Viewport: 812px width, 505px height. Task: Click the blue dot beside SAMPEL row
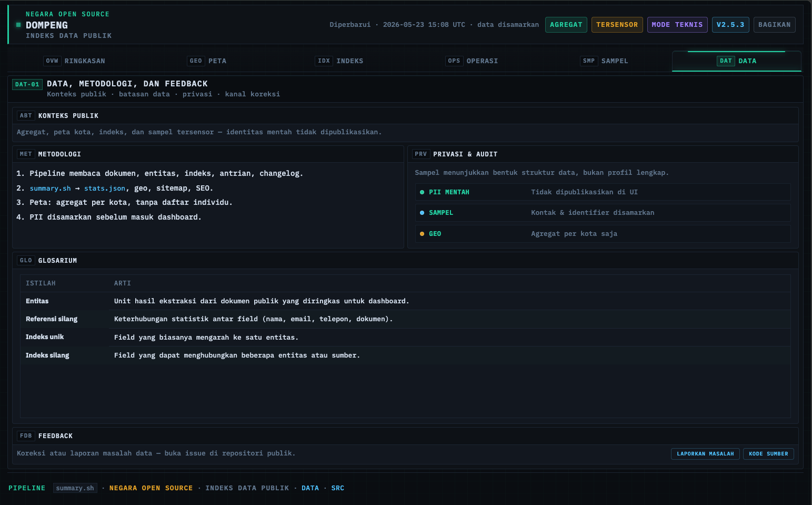point(422,213)
